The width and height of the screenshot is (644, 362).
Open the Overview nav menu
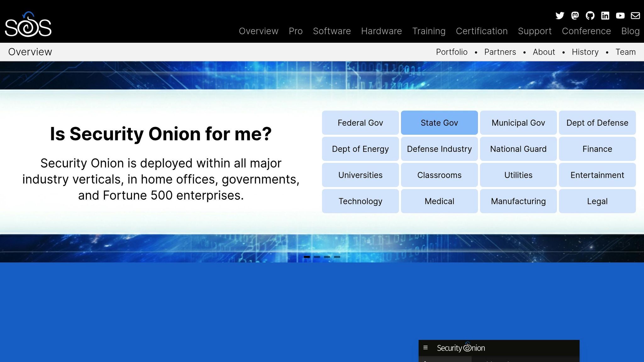pyautogui.click(x=258, y=31)
